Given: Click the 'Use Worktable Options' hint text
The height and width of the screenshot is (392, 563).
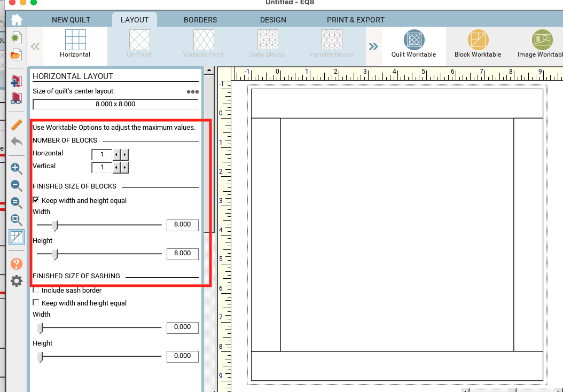Looking at the screenshot, I should click(x=114, y=128).
